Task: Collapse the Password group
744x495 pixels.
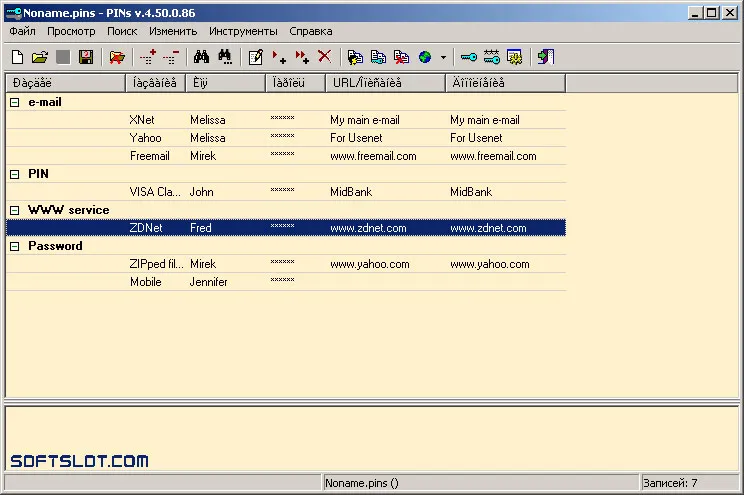Action: tap(15, 246)
